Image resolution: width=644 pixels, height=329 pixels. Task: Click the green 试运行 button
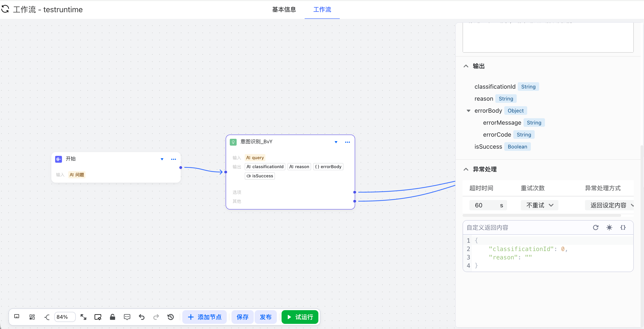300,317
